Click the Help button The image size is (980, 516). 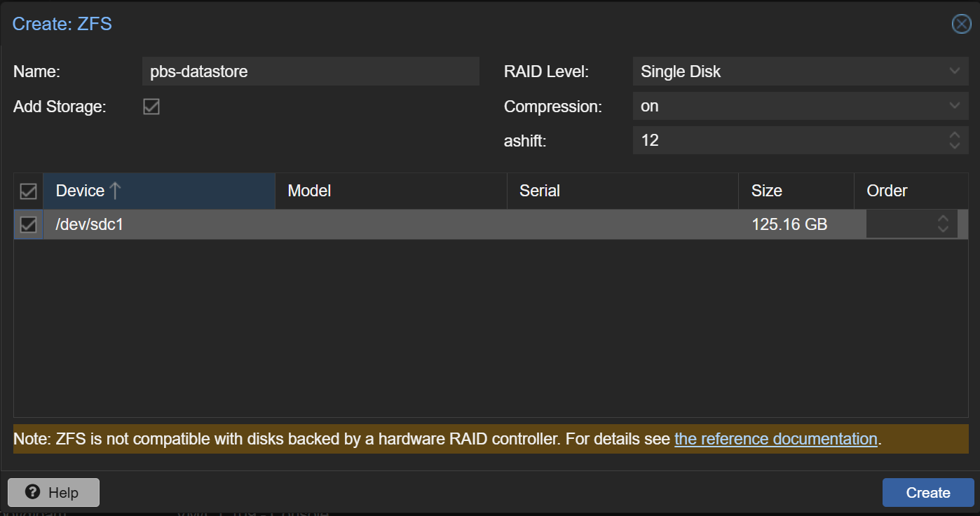[53, 493]
